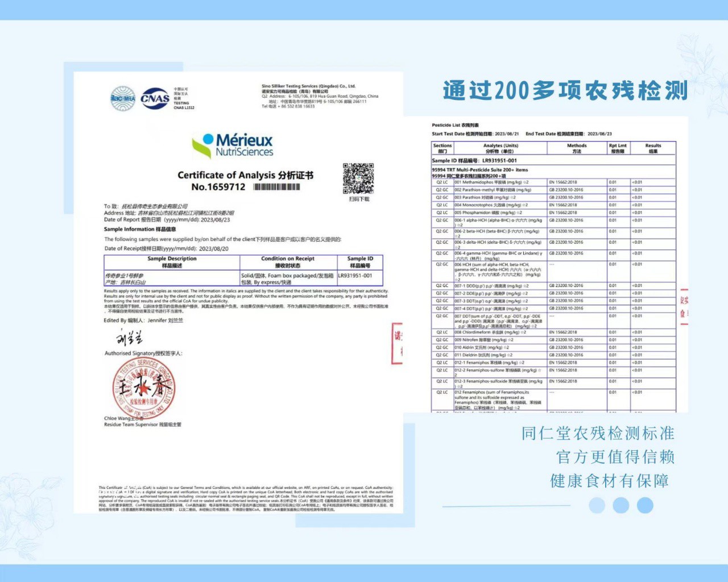Click the barcode beside No.1659712
Image resolution: width=728 pixels, height=582 pixels.
click(276, 187)
